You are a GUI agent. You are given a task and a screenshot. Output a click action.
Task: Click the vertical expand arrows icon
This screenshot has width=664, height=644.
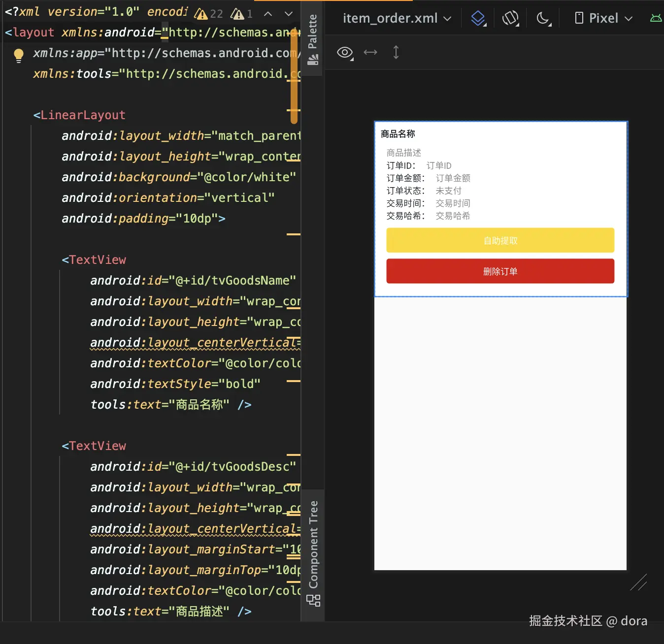[x=396, y=52]
